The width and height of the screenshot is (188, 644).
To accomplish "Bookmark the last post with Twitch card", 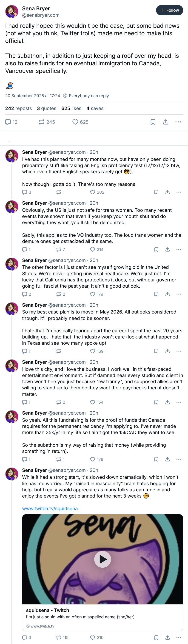I will [156, 637].
